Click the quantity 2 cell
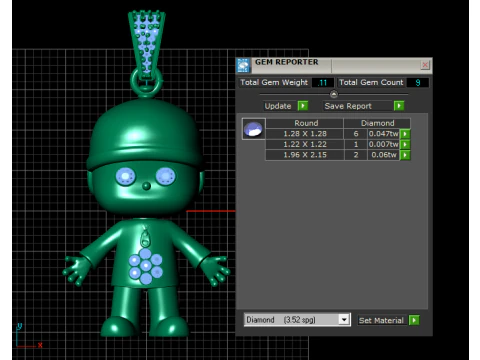Image resolution: width=480 pixels, height=360 pixels. click(356, 155)
